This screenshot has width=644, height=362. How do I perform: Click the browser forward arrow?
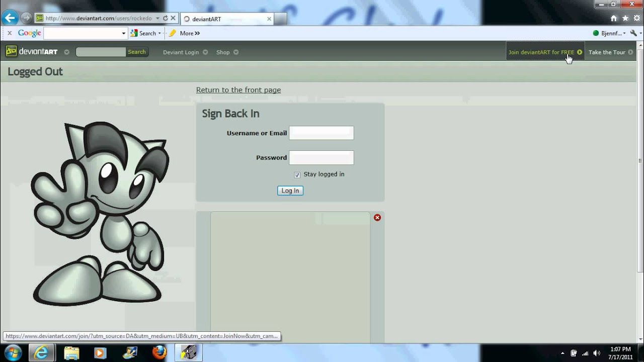pyautogui.click(x=26, y=18)
